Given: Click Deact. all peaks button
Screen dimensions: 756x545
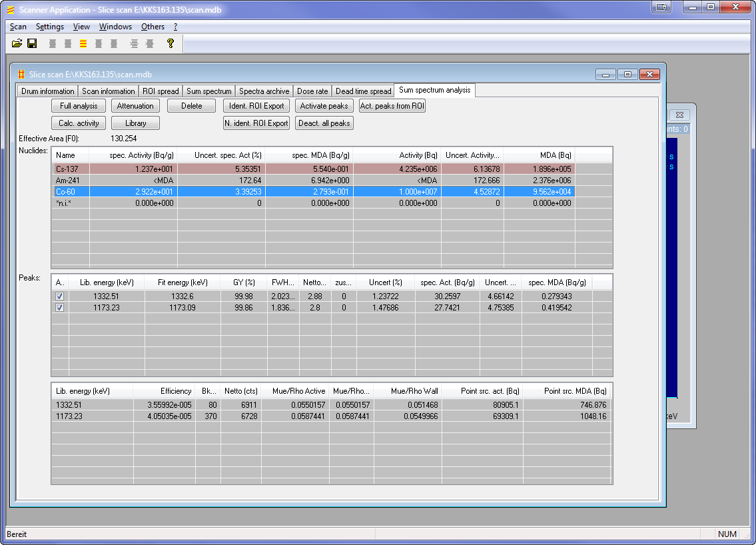Looking at the screenshot, I should click(324, 123).
